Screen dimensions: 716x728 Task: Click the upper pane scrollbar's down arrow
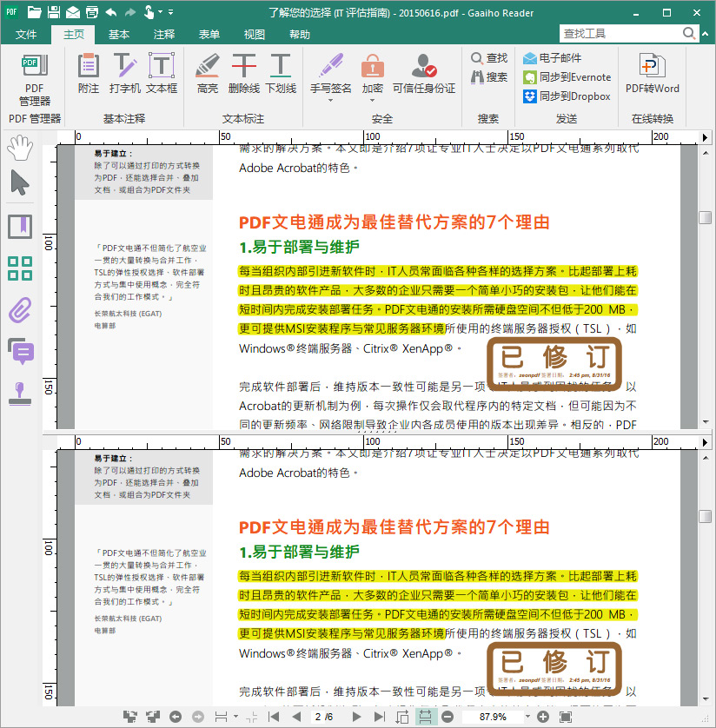(x=706, y=422)
